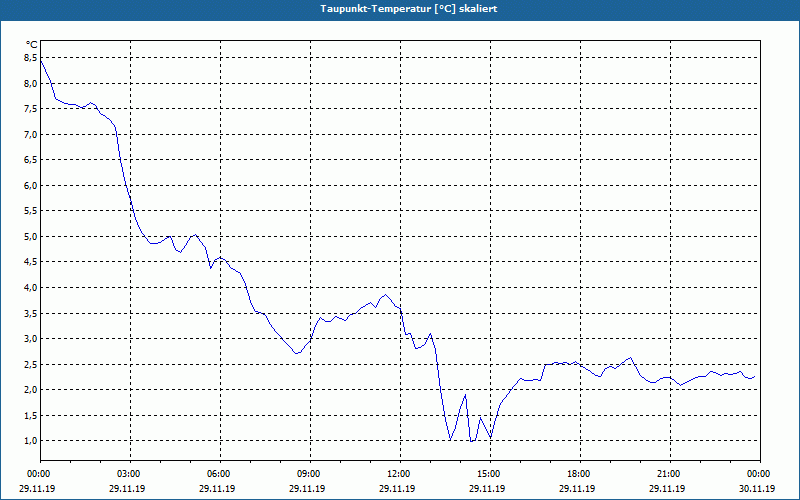Click the 5,0 y-axis label

[31, 237]
